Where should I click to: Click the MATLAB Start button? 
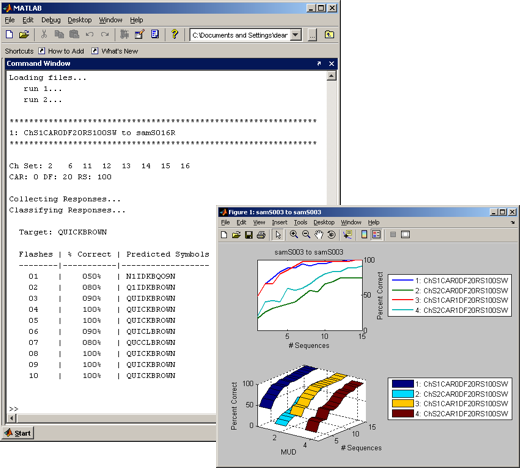click(18, 433)
